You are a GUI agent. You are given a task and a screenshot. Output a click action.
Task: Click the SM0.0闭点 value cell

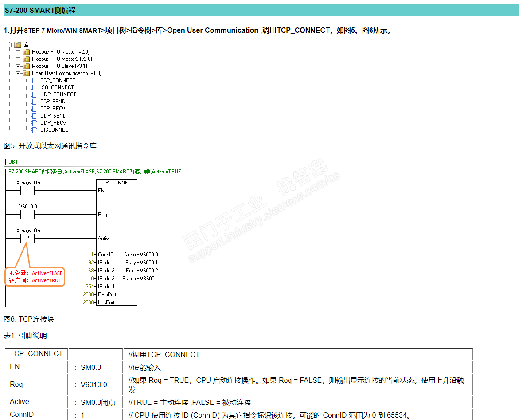(96, 402)
